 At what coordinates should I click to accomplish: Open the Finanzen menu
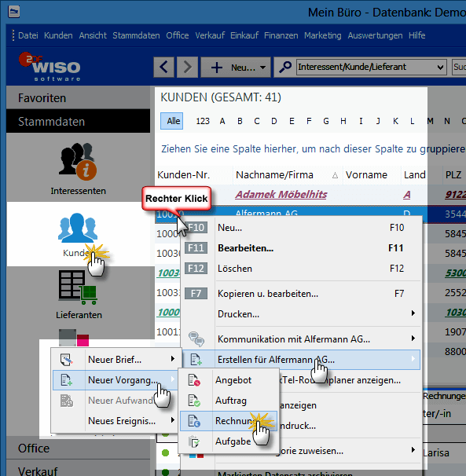281,35
